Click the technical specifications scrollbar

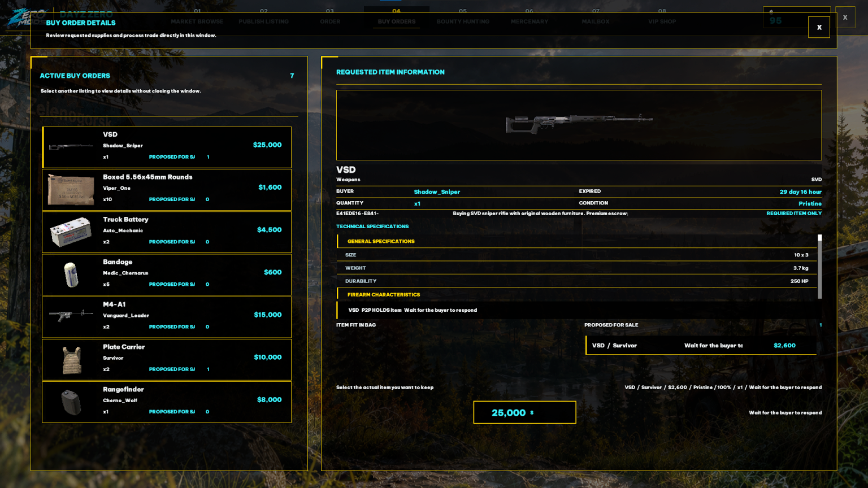point(819,267)
